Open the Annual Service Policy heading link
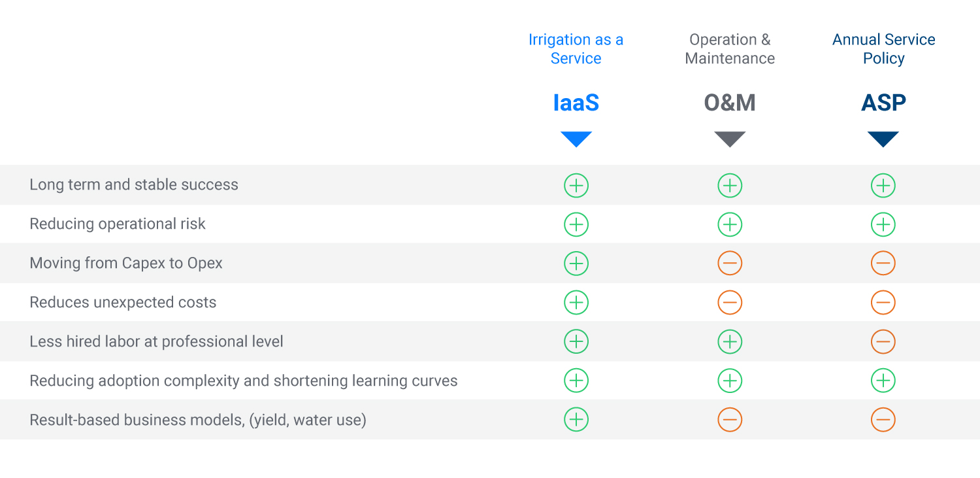 click(883, 49)
